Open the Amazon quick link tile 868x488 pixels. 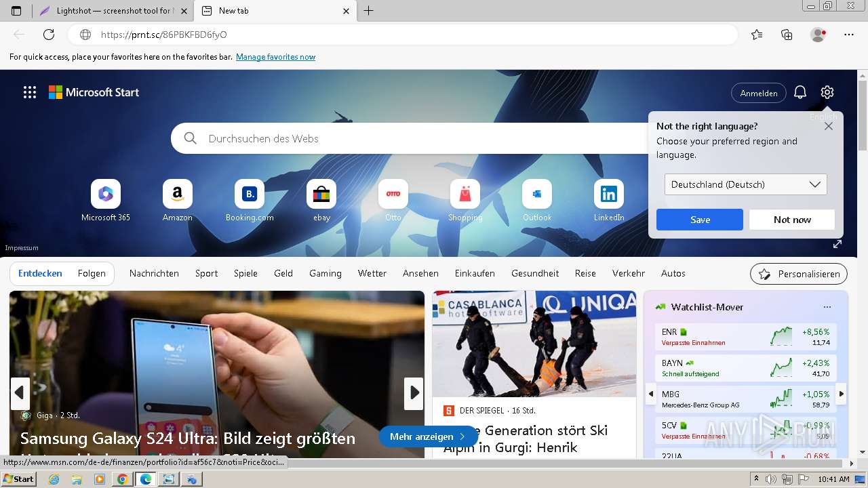[178, 201]
